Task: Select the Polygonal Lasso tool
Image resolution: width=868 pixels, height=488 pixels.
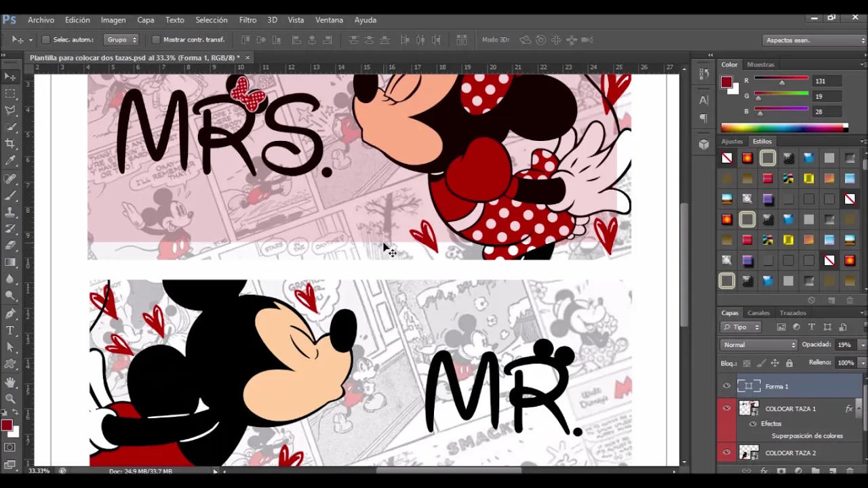Action: point(10,110)
